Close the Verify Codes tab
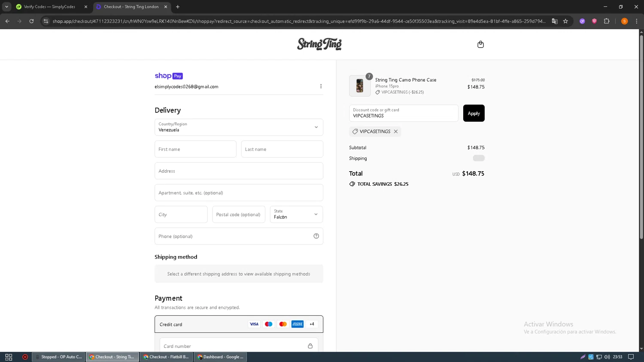644x362 pixels. [x=86, y=7]
